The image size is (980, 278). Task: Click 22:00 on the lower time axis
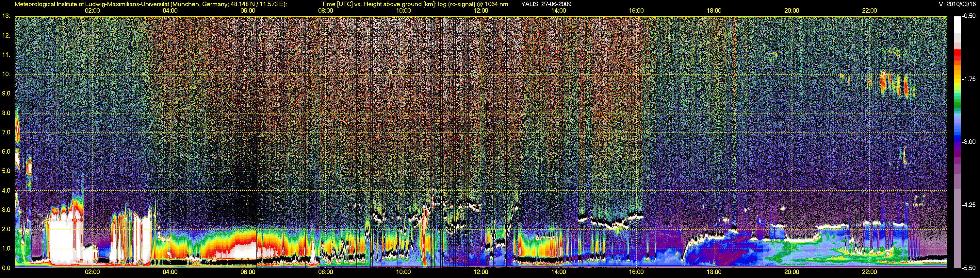(869, 272)
